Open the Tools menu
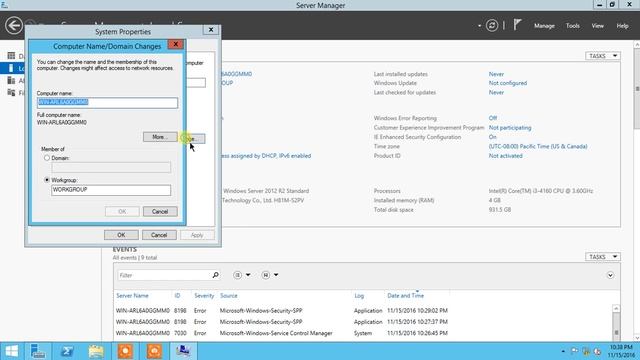Screen dimensions: 640x360 (572, 26)
